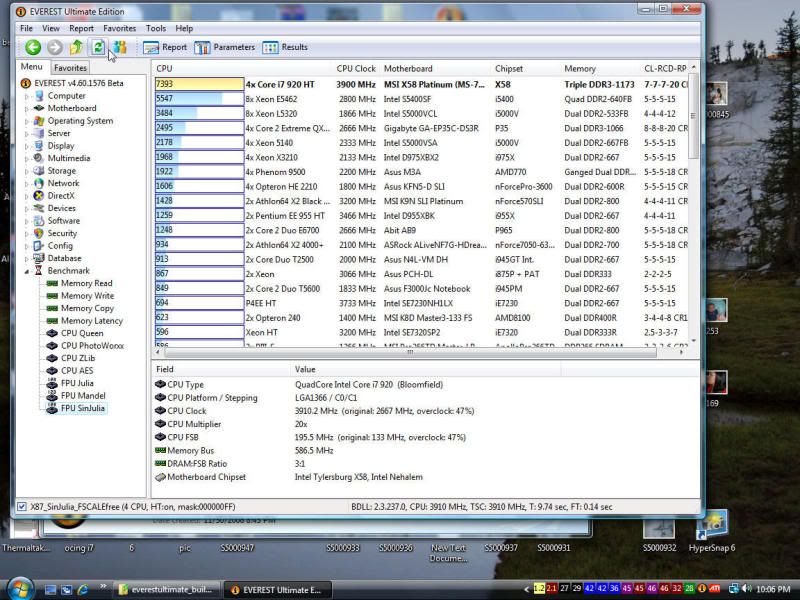Image resolution: width=800 pixels, height=600 pixels.
Task: Toggle the X87_SinJulia_FSCALEfree status bar checkbox
Action: [21, 507]
